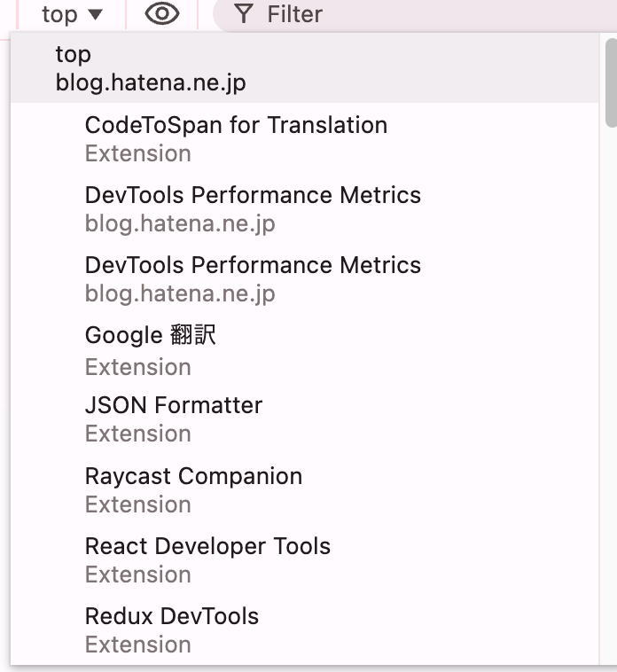Click Extension subtitle under Redux DevTools

point(138,645)
